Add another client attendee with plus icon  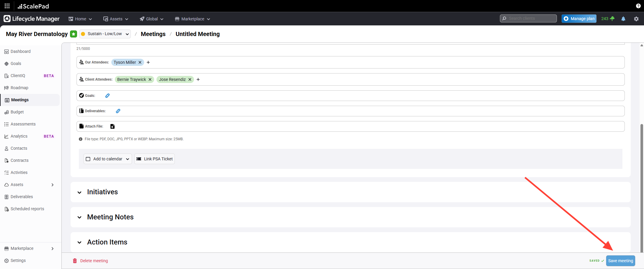pyautogui.click(x=198, y=79)
